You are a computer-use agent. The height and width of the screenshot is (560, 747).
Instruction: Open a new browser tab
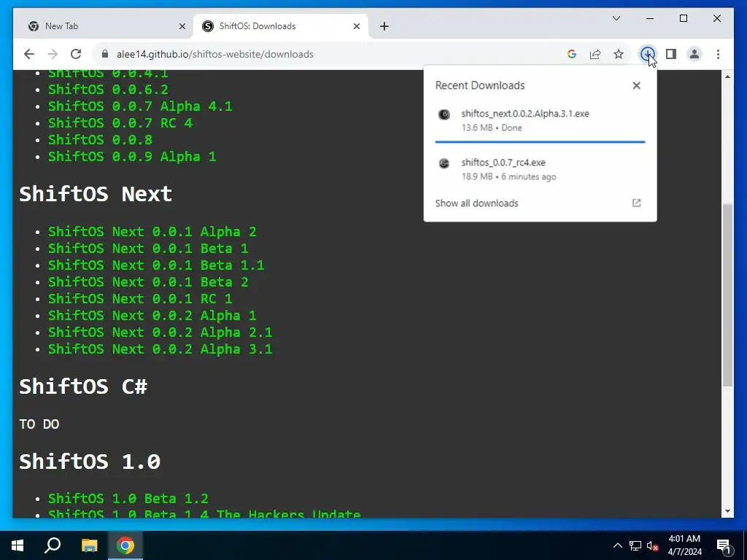coord(384,27)
